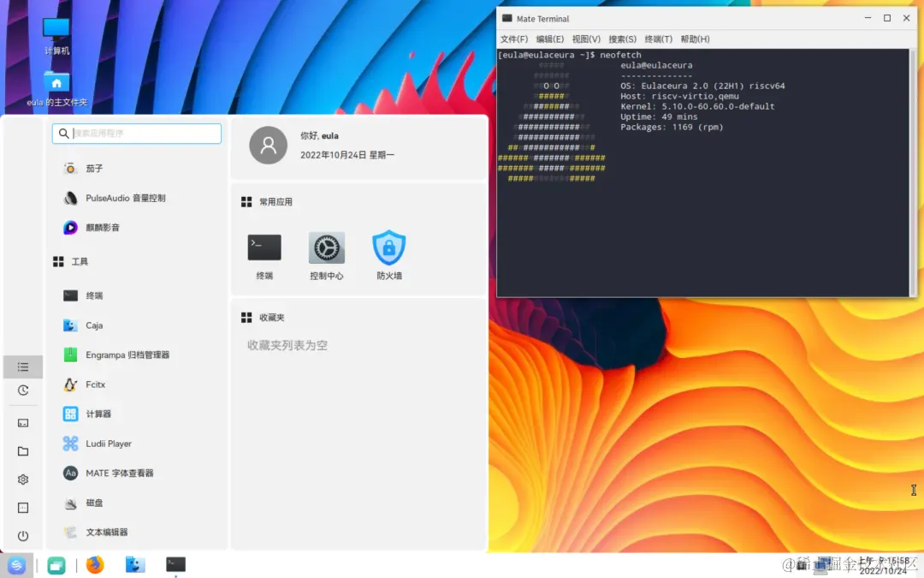Viewport: 924px width, 578px height.
Task: Open the 麒麟影音 media player
Action: tap(103, 227)
